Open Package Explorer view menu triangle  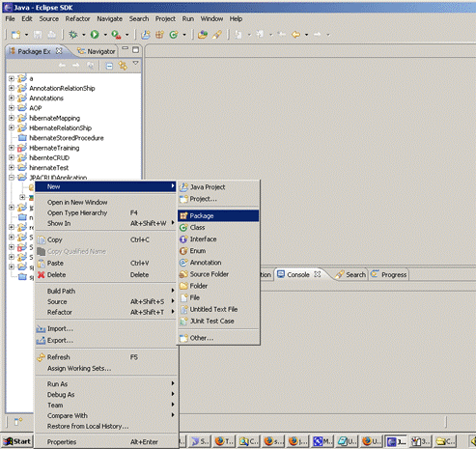pyautogui.click(x=136, y=63)
